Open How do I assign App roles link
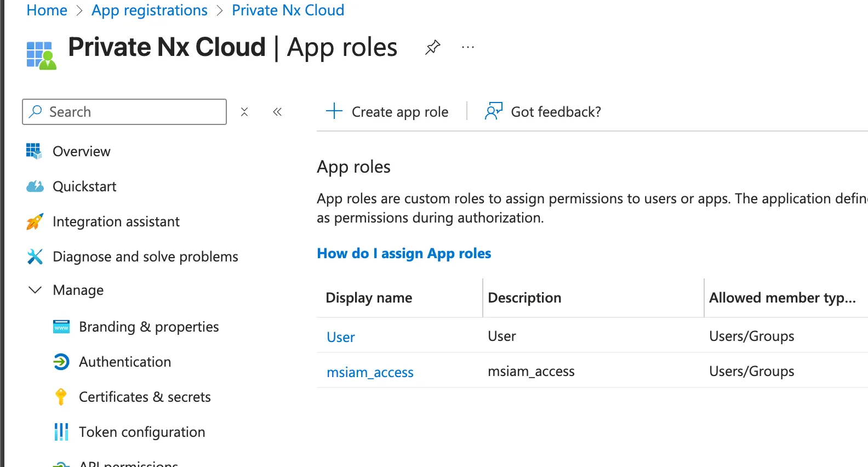868x467 pixels. [404, 253]
